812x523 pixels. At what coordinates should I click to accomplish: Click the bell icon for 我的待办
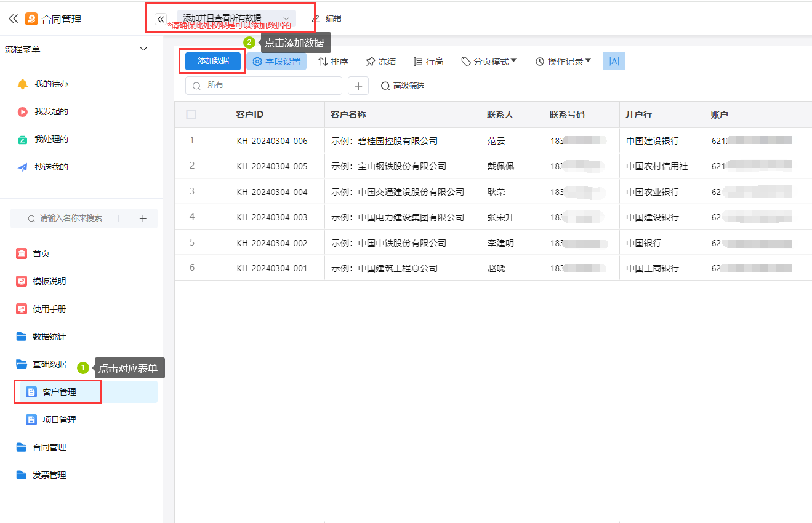coord(23,84)
